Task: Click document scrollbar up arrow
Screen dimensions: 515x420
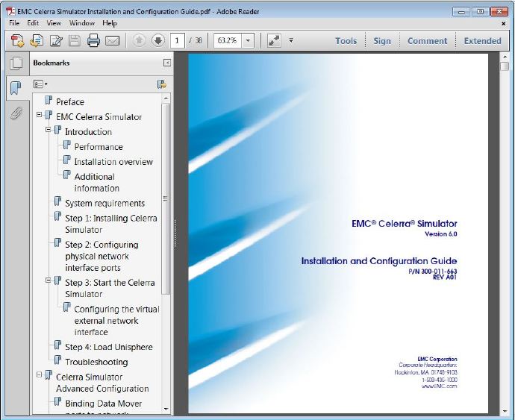Action: (505, 57)
